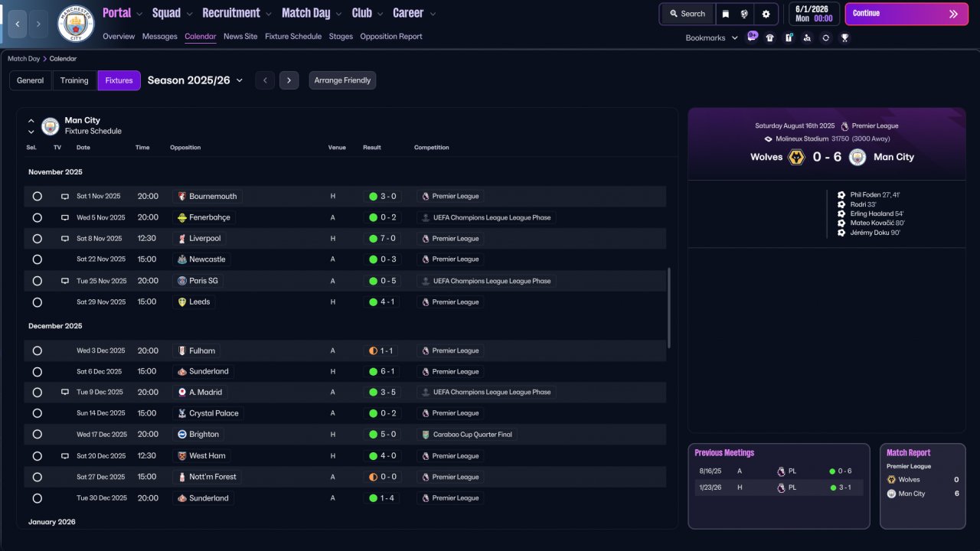Go to the previous season with the left arrow
This screenshot has width=980, height=551.
[x=265, y=80]
